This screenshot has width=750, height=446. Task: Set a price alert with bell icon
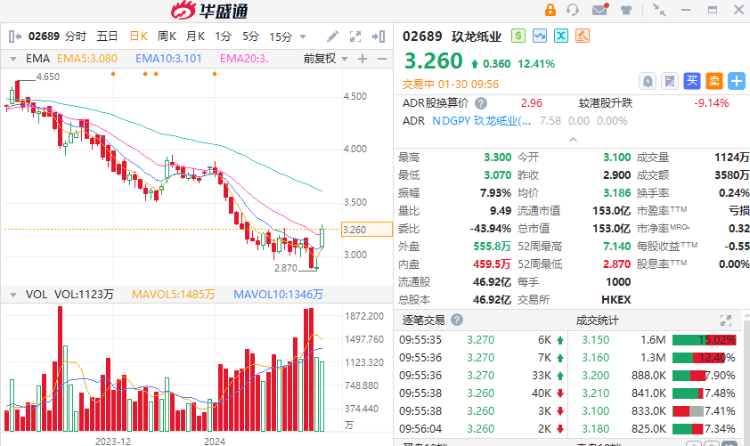coord(648,81)
